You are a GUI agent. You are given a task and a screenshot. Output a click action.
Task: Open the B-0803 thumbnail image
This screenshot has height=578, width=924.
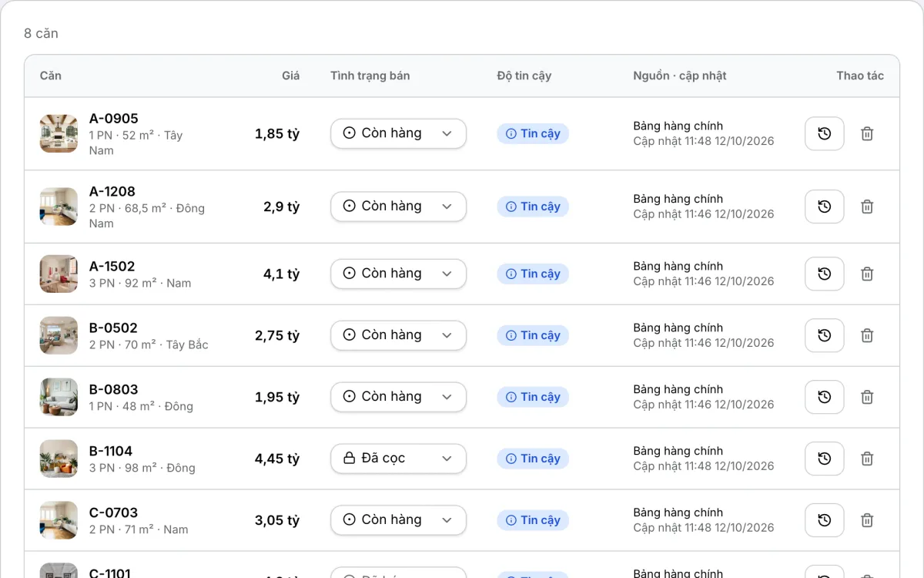59,397
